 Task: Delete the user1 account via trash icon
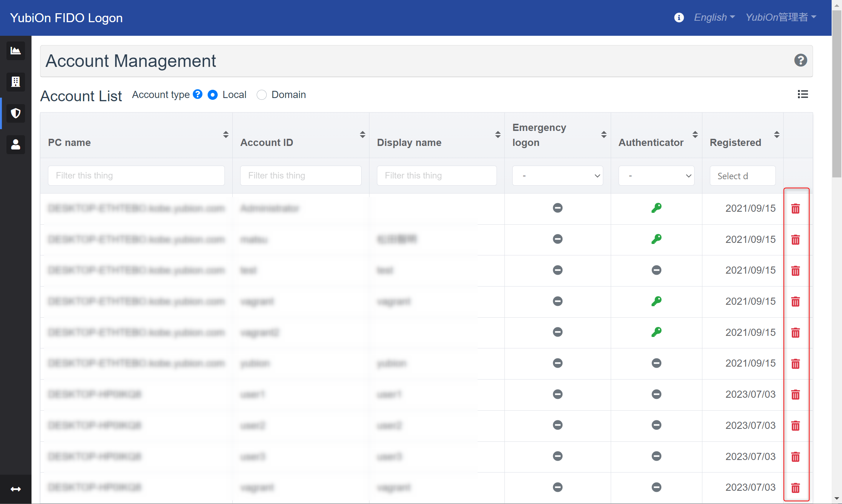point(795,395)
